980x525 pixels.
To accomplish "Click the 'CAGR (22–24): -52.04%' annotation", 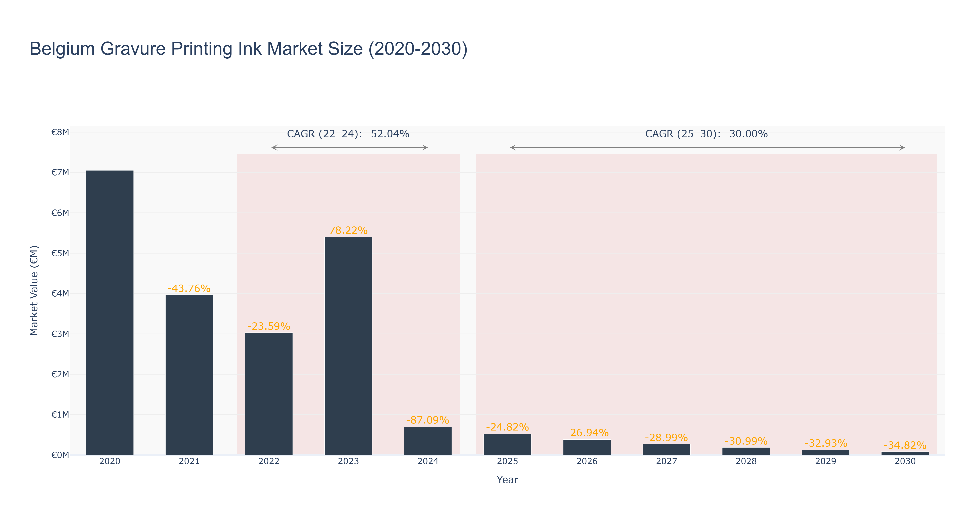I will (x=348, y=134).
